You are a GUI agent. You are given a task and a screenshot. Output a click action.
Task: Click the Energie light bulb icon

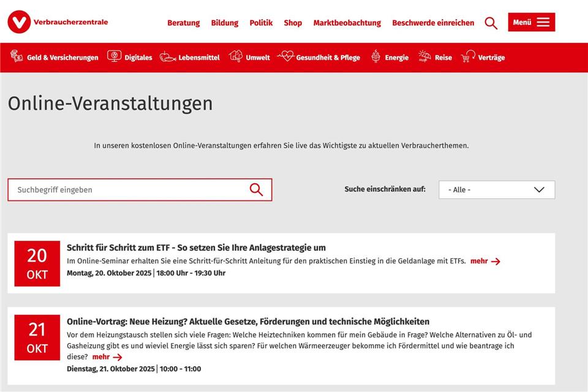coord(375,56)
